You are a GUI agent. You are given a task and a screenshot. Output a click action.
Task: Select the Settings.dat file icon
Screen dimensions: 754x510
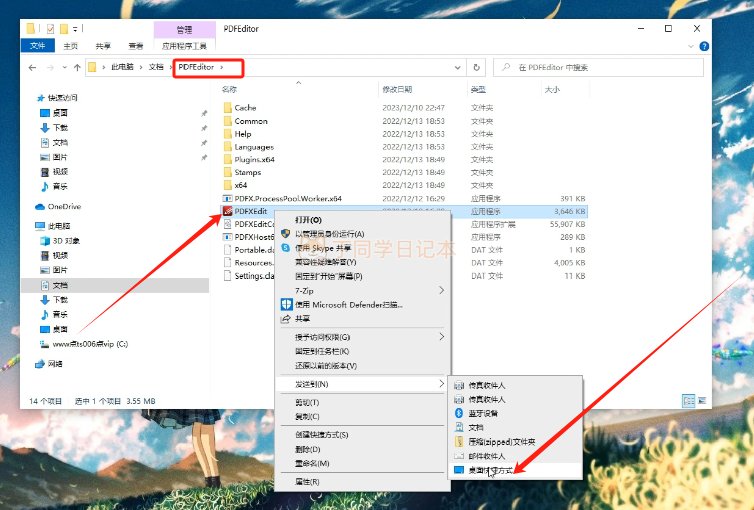(x=228, y=276)
